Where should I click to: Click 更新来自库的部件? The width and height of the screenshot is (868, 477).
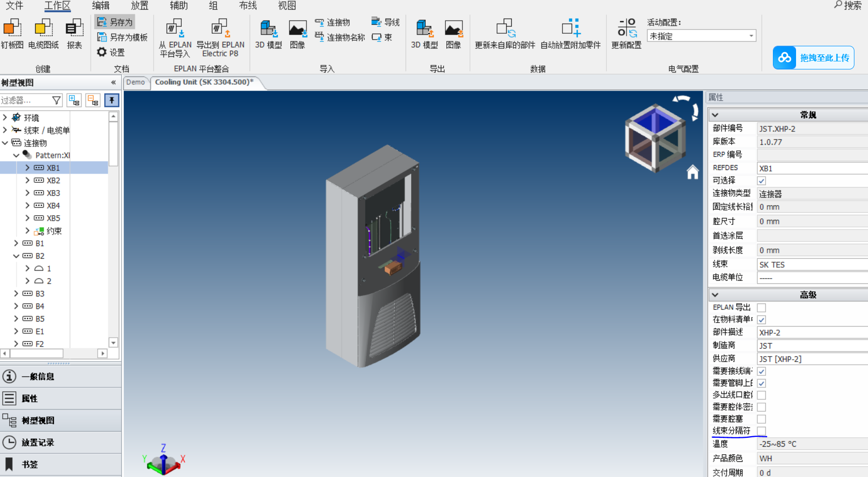(505, 34)
